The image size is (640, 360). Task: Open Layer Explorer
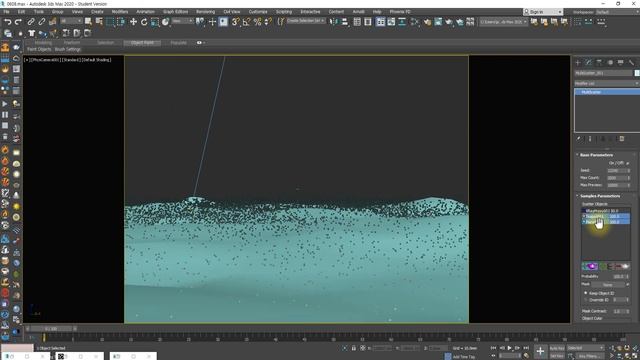coord(368,22)
